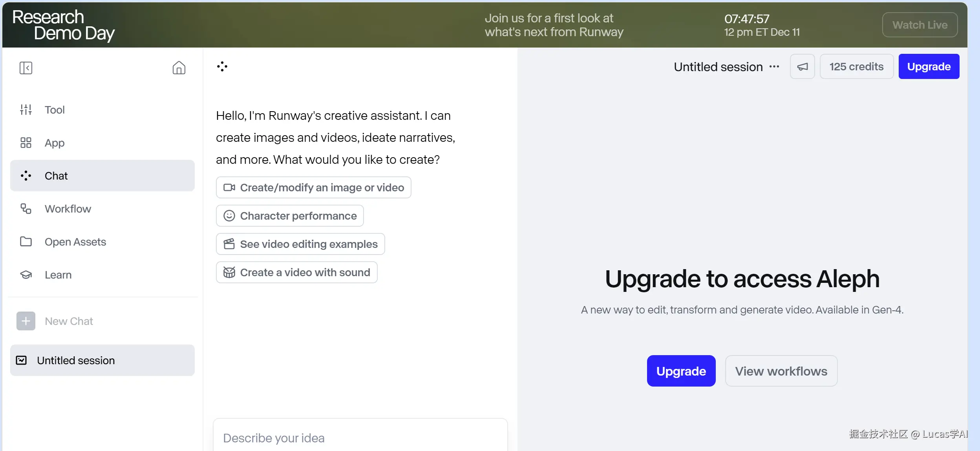Open the Open Assets folder
Image resolution: width=980 pixels, height=451 pixels.
pyautogui.click(x=75, y=242)
